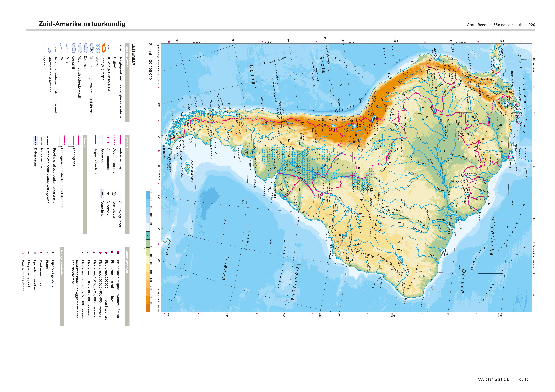Click the darkest orange 5000 m swatch
Screen dimensions: 555x392
pos(148,308)
